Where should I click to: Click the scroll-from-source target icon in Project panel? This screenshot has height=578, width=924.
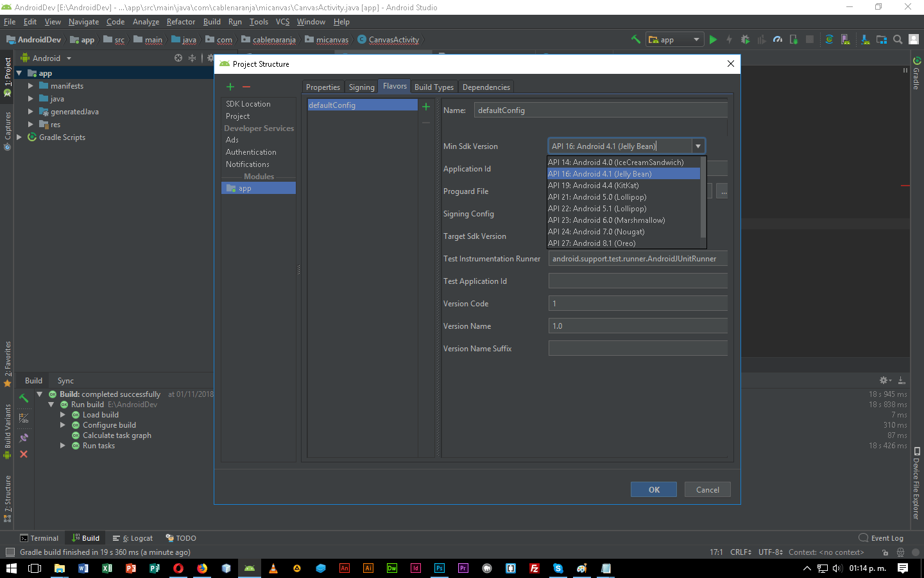178,58
